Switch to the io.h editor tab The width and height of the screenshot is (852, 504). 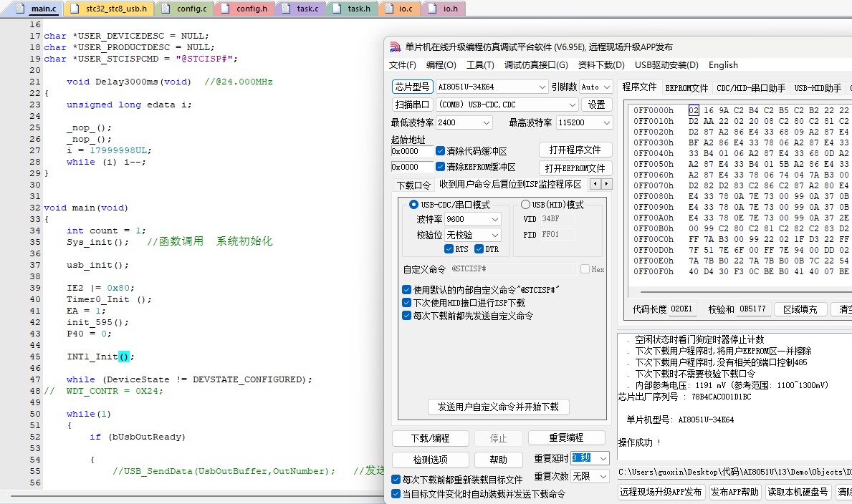(x=444, y=8)
